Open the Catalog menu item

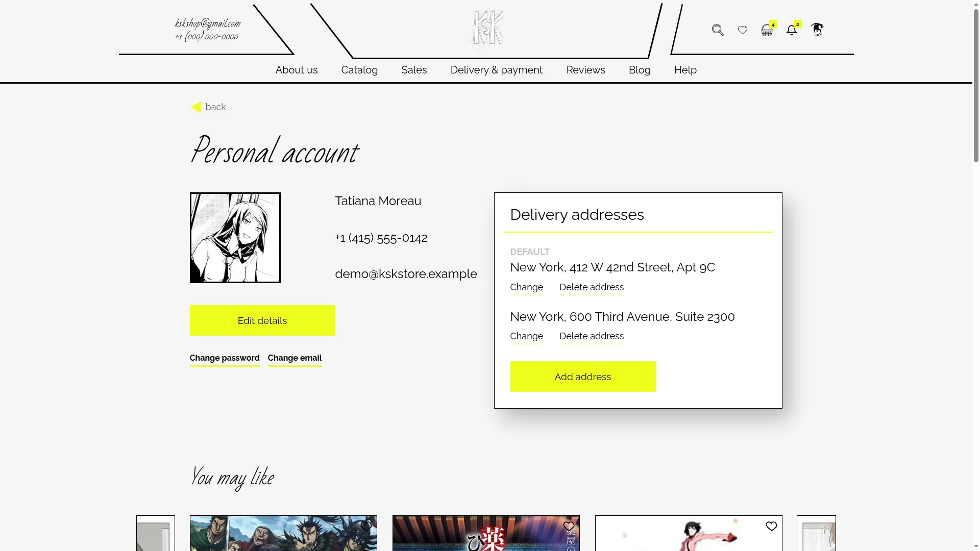pos(359,70)
